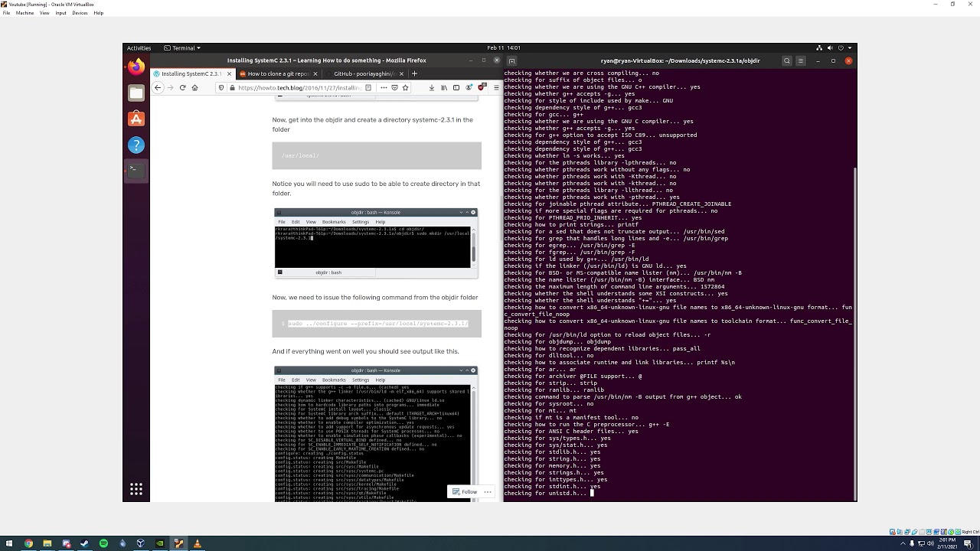Open the VirtualBox Input menu

click(x=60, y=13)
